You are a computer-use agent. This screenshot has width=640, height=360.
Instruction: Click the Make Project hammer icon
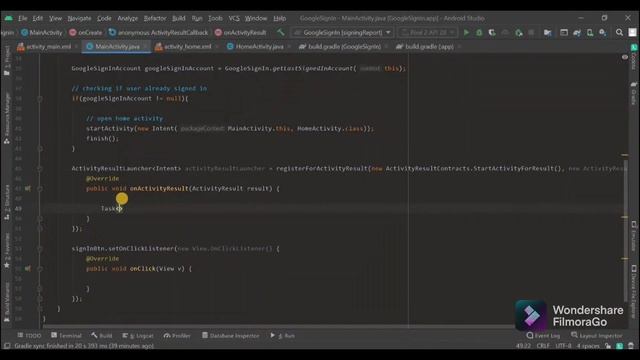pyautogui.click(x=280, y=32)
